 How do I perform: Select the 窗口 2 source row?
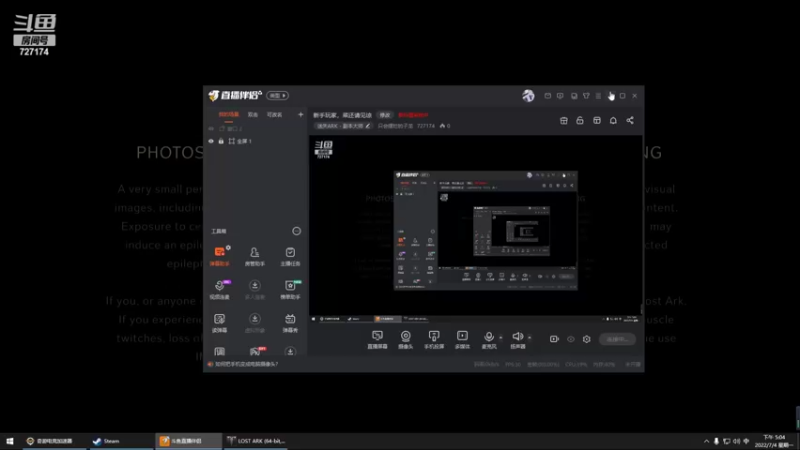[255, 129]
